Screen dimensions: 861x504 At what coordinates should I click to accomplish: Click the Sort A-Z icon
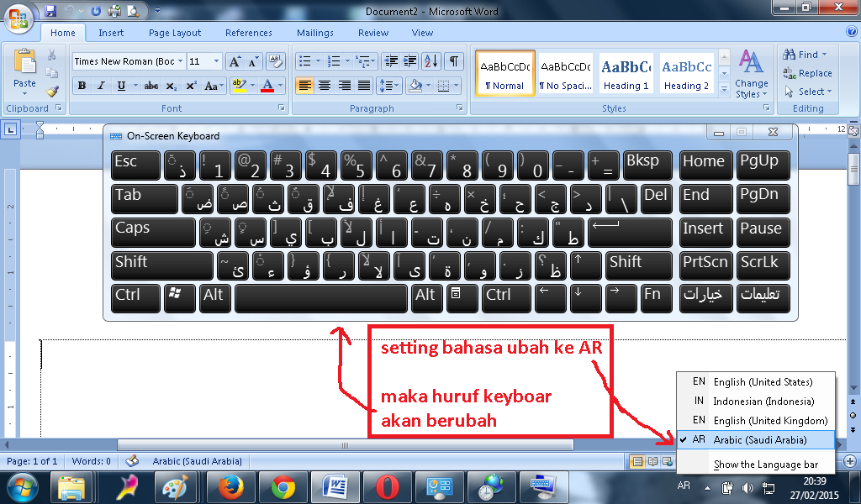coord(431,60)
